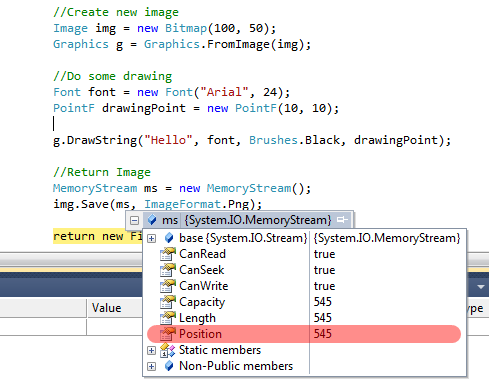
Task: Select the Length property name
Action: pyautogui.click(x=197, y=318)
